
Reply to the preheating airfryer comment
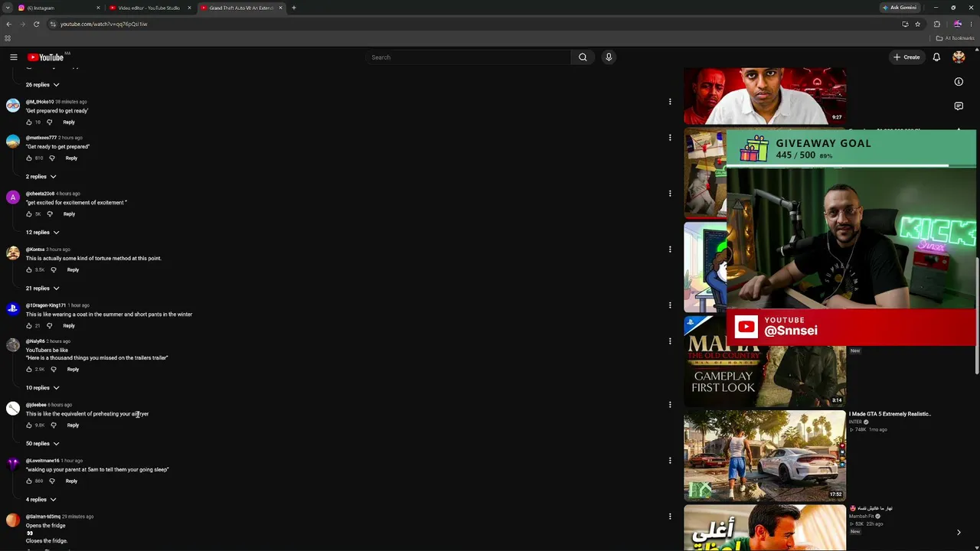(x=73, y=425)
